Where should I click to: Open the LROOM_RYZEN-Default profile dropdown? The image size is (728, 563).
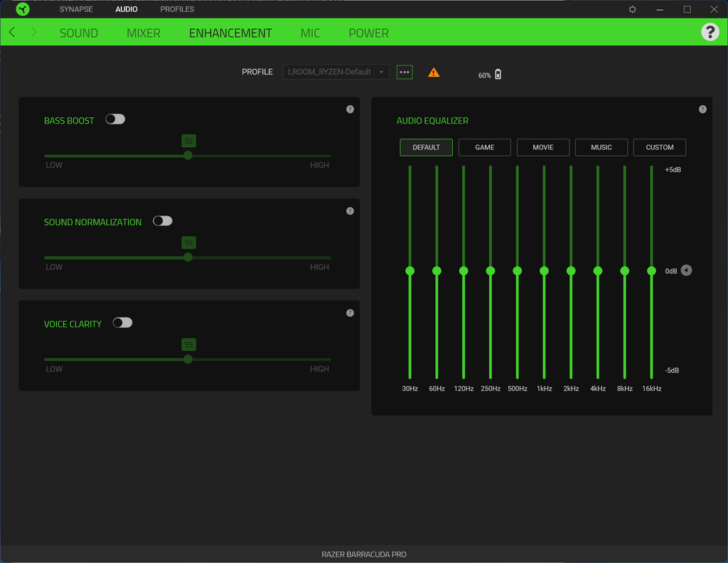(336, 72)
